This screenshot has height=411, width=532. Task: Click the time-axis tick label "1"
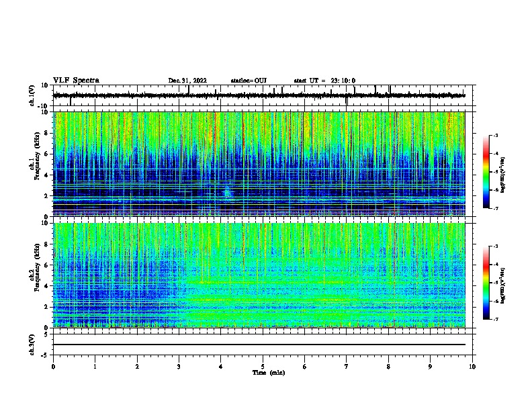[x=95, y=367]
